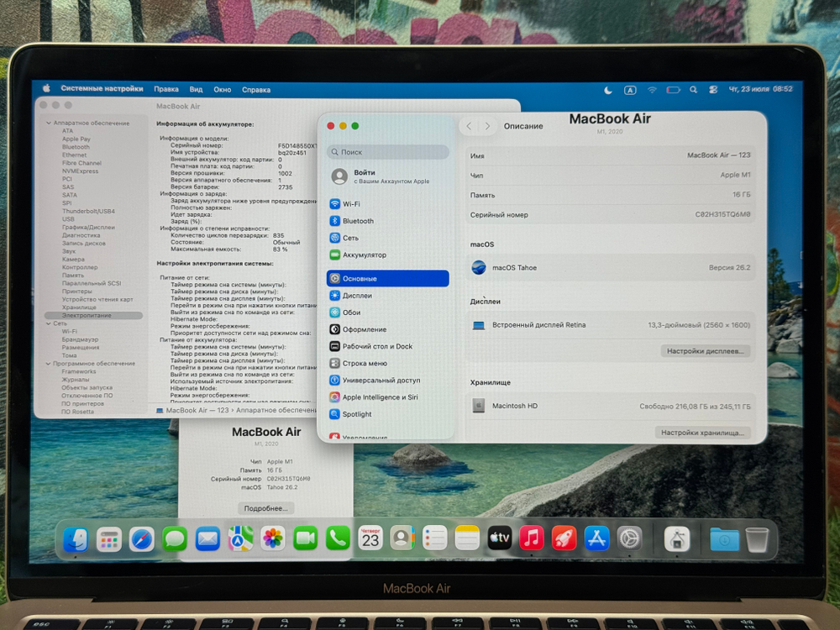Open Maps app in Dock
This screenshot has width=840, height=630.
click(x=240, y=539)
